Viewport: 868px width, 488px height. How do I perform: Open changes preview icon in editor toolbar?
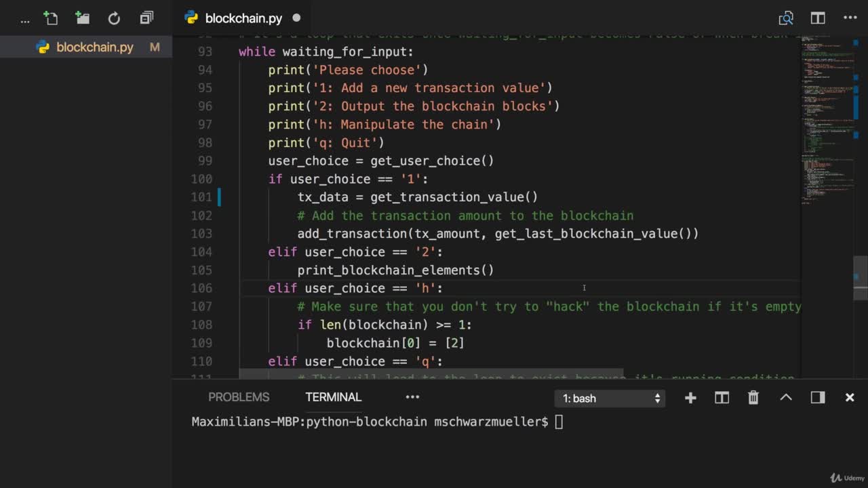(785, 18)
